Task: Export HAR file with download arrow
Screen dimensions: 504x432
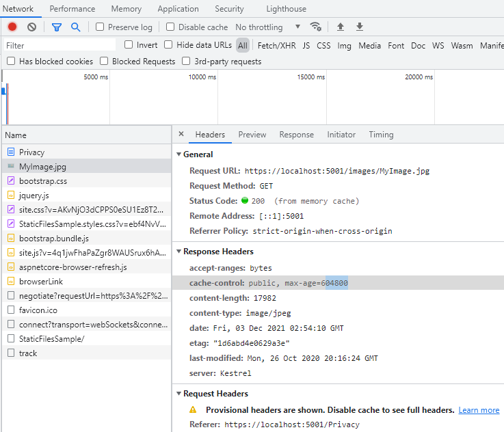Action: [x=360, y=27]
